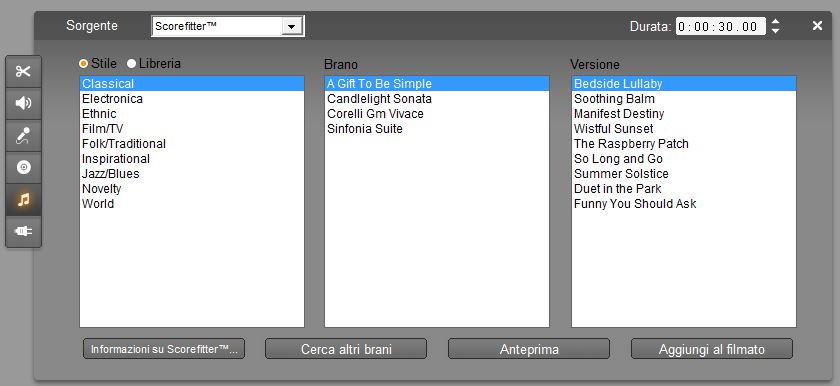Select Classical style
Viewport: 840px width, 386px height.
192,84
